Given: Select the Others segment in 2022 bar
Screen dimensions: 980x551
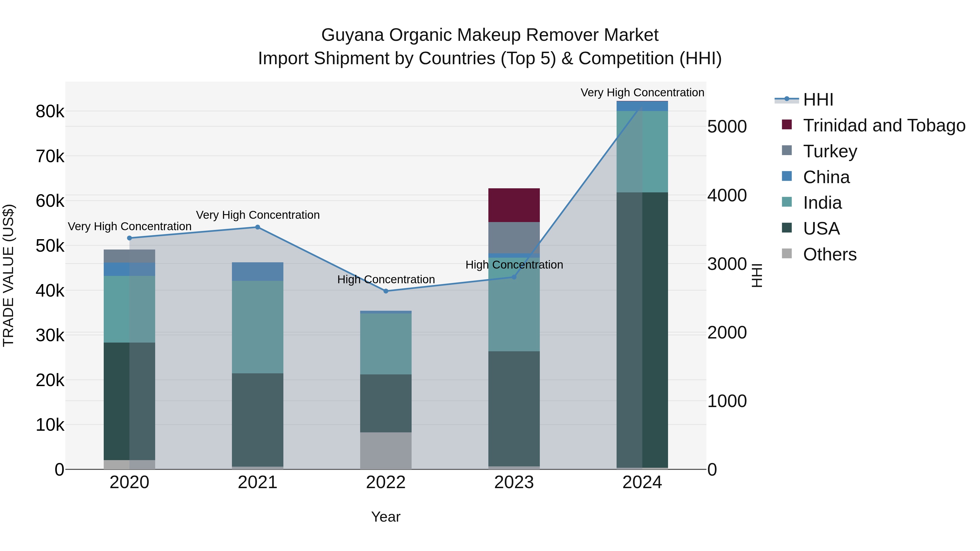Looking at the screenshot, I should point(386,451).
